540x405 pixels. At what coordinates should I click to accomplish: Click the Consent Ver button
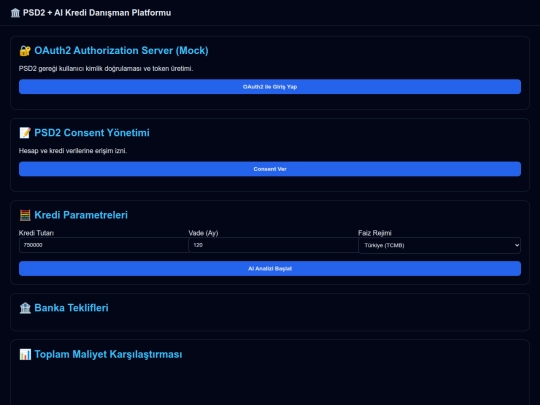pyautogui.click(x=270, y=169)
